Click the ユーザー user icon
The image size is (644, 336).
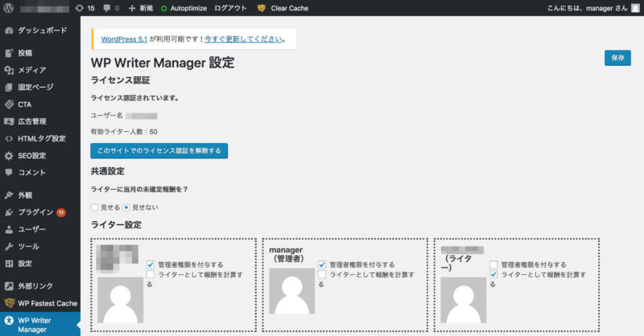pos(9,229)
